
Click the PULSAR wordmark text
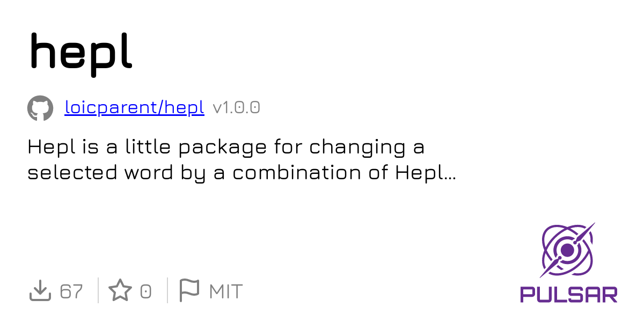(568, 294)
